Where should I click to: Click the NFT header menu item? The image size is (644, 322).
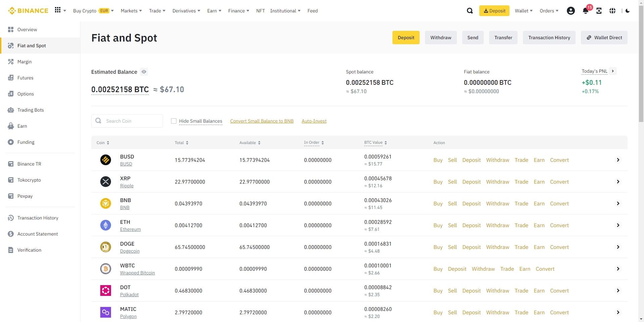(x=260, y=11)
